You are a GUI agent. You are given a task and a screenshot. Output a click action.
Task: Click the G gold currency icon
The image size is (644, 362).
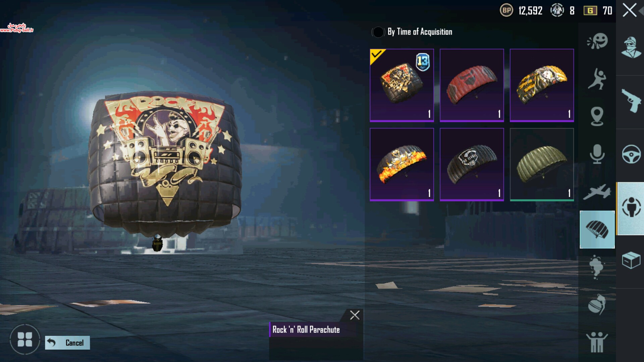pyautogui.click(x=590, y=11)
